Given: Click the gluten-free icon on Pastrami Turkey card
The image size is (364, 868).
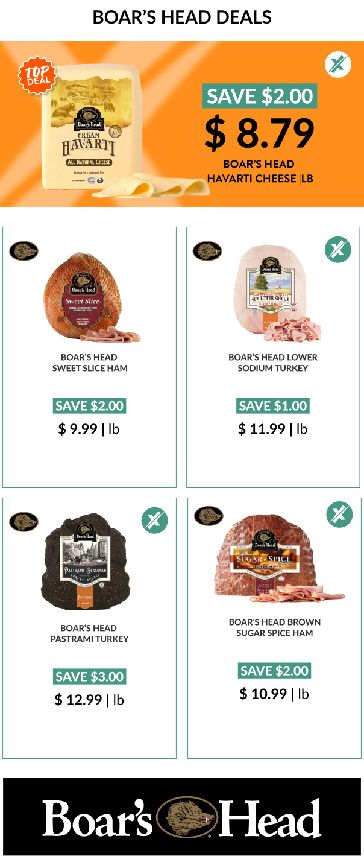Looking at the screenshot, I should (x=154, y=520).
